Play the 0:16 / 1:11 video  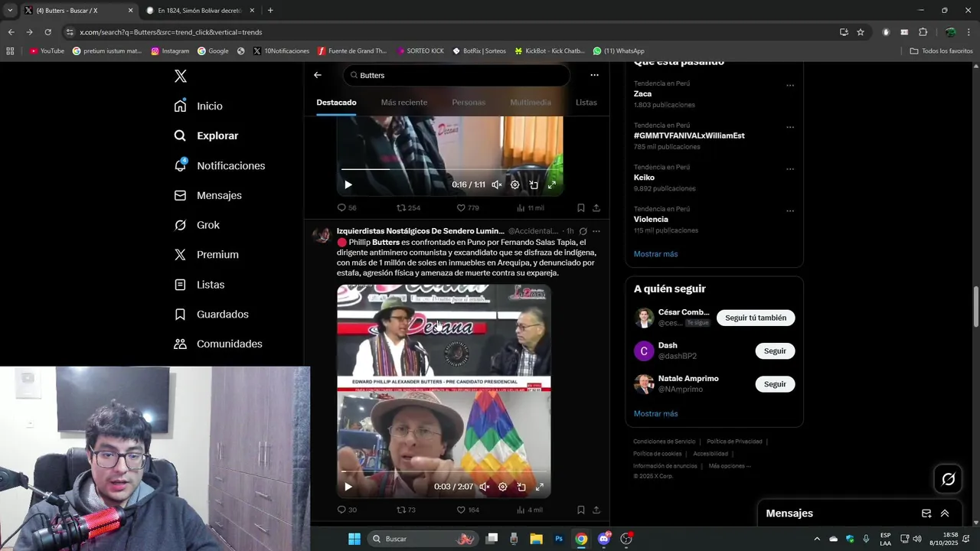(x=348, y=184)
